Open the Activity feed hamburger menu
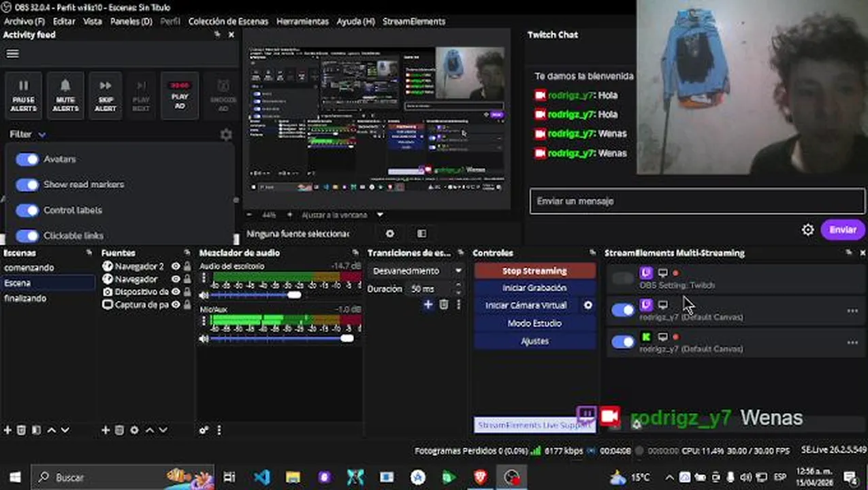The height and width of the screenshot is (490, 868). pyautogui.click(x=12, y=54)
